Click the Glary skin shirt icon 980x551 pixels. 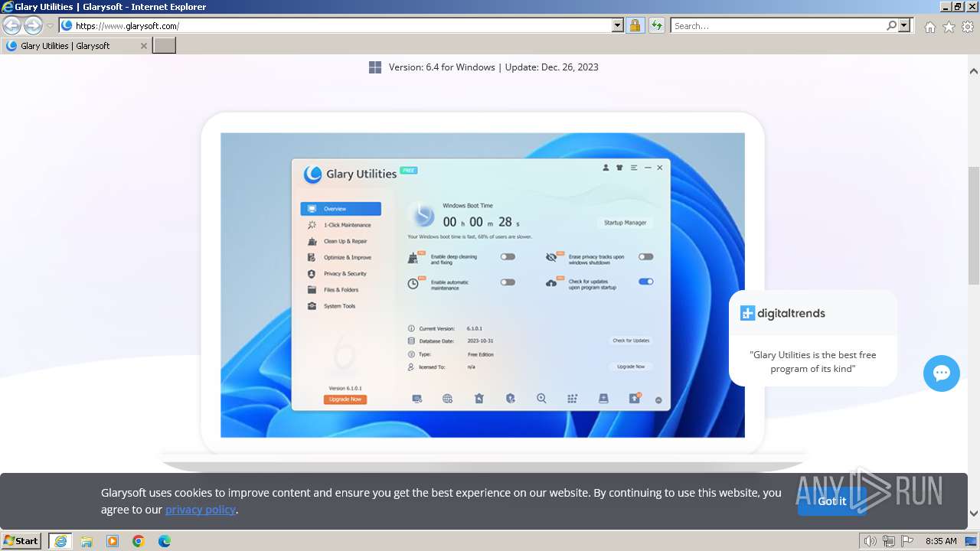coord(620,168)
